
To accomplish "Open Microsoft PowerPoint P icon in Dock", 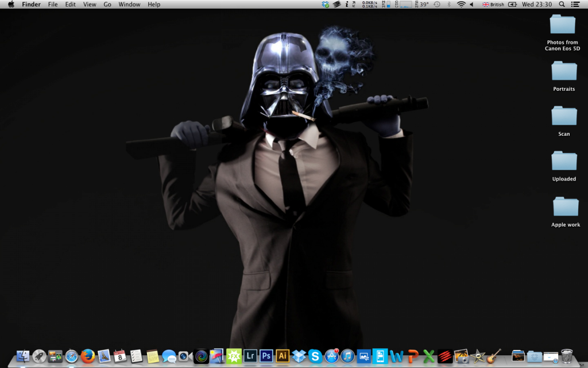I will pos(412,356).
